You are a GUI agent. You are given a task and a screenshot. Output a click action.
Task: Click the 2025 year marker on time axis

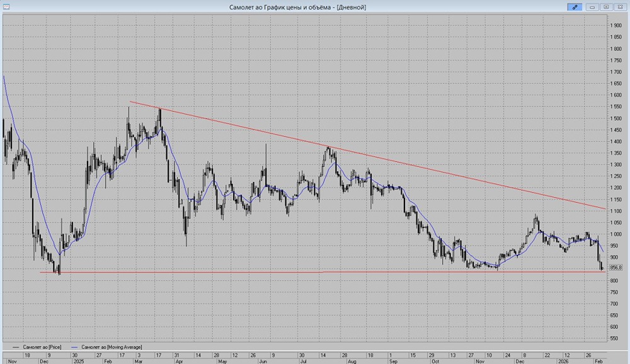click(79, 362)
